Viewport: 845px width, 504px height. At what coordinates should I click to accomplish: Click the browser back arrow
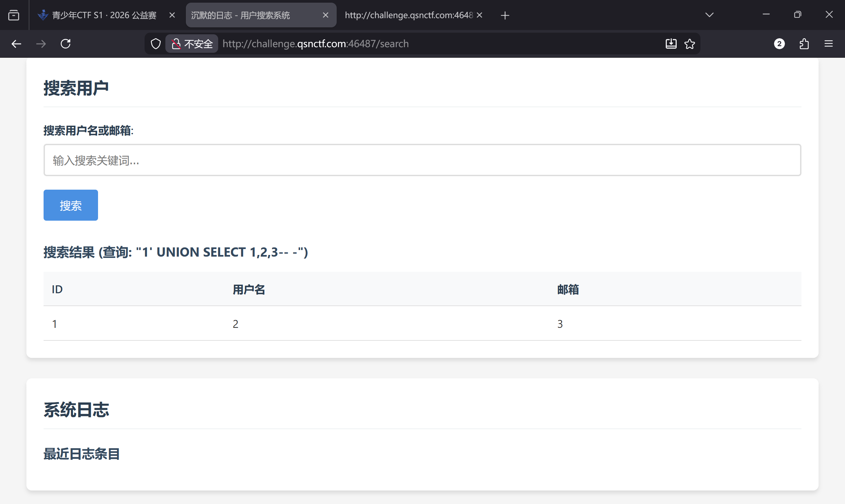click(16, 44)
